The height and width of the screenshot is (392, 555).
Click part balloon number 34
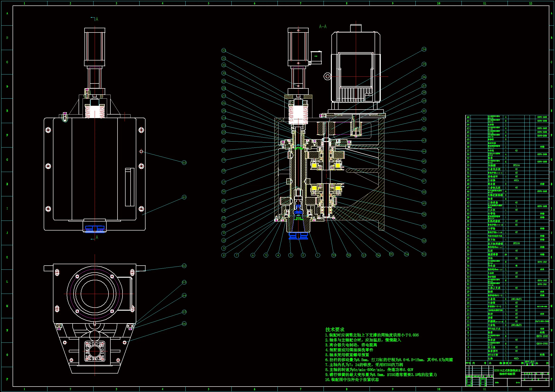click(x=424, y=49)
